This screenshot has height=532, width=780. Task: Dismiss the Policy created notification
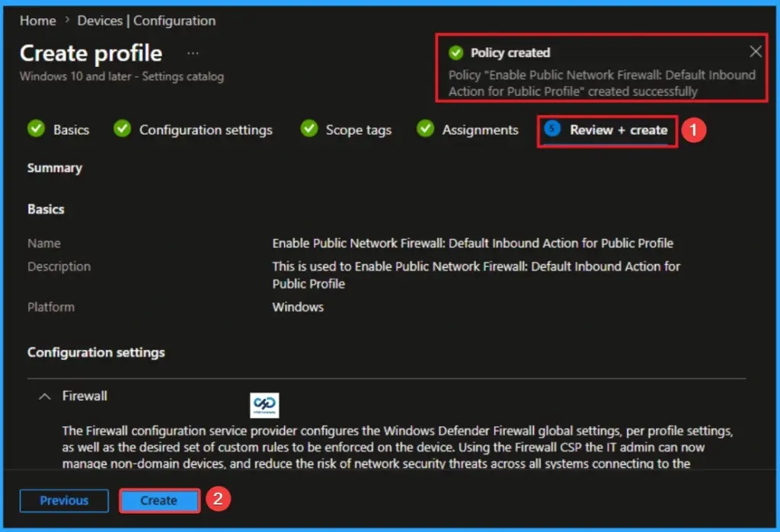(x=755, y=52)
